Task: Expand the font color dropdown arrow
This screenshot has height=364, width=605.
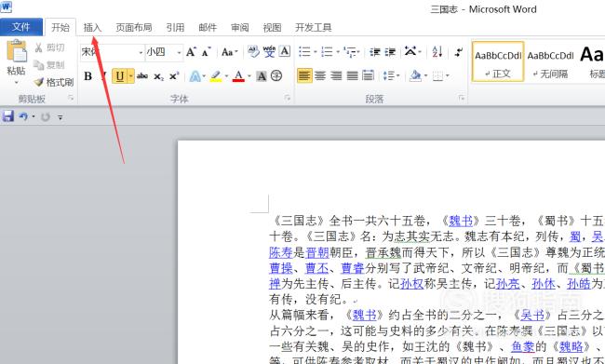Action: click(249, 76)
